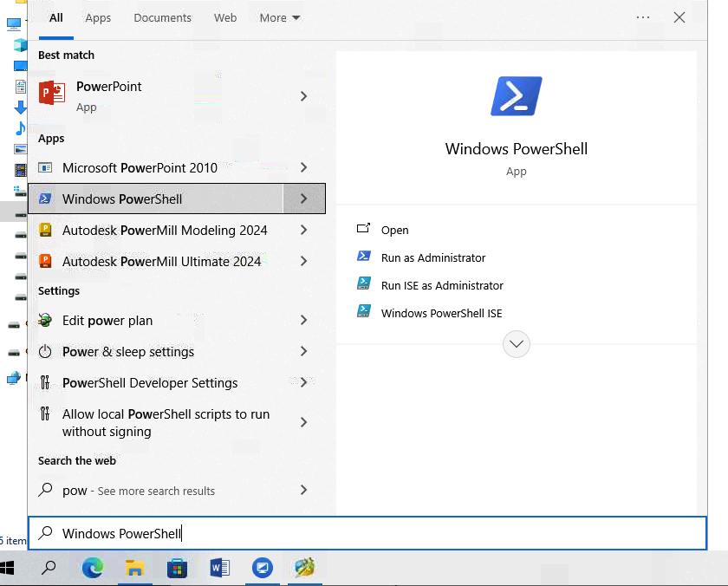Expand Edit power plan arrow
This screenshot has height=586, width=728.
[303, 320]
